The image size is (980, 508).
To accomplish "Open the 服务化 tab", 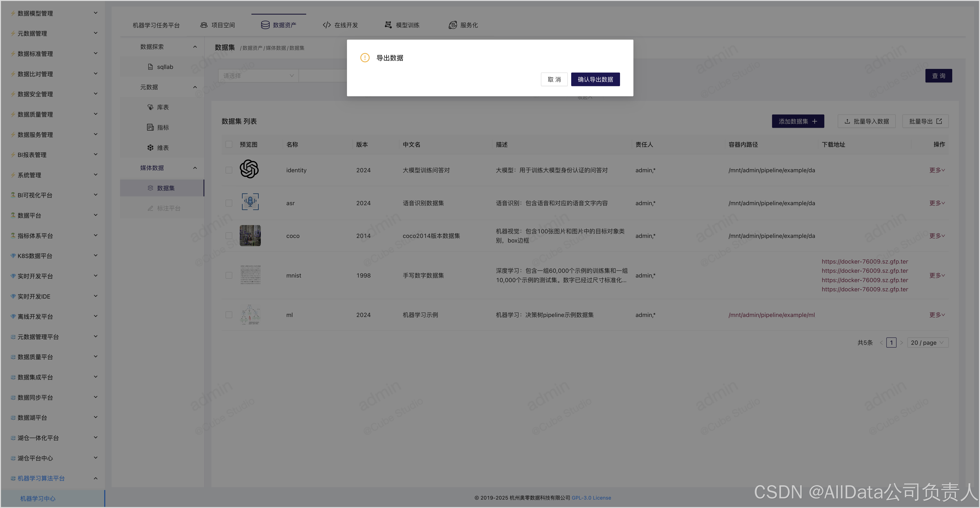I will point(463,25).
